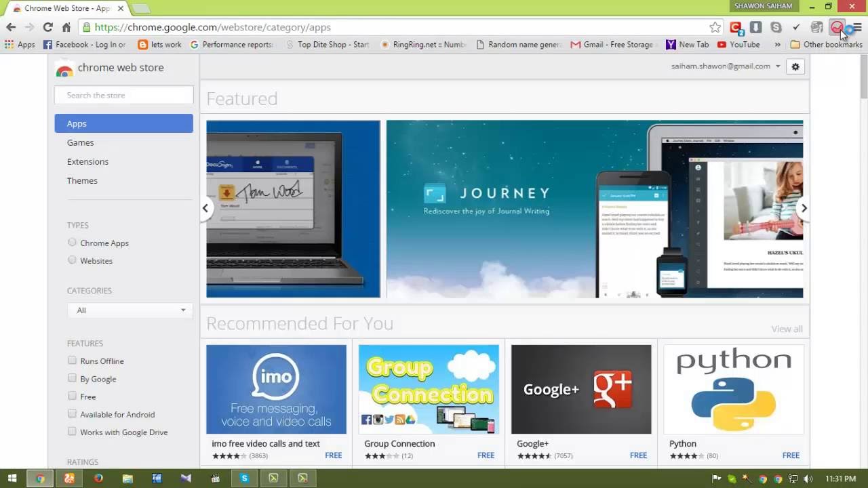Open the YouTube bookmark
This screenshot has width=868, height=488.
coord(738,45)
